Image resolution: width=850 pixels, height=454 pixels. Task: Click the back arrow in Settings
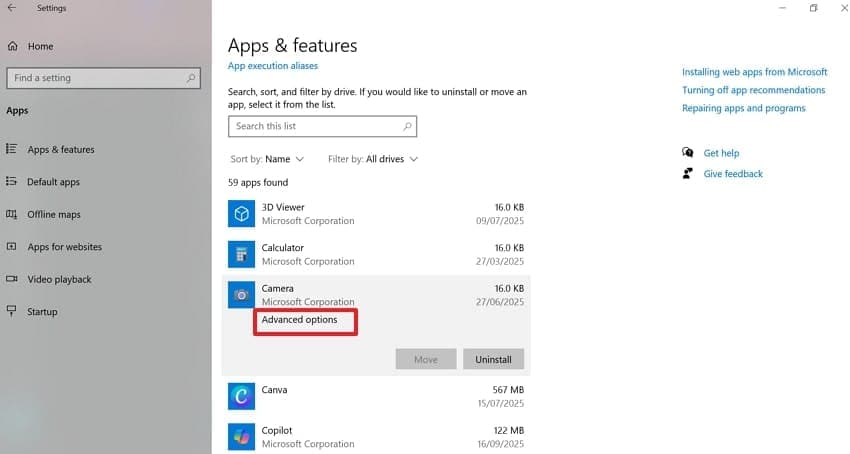[11, 8]
